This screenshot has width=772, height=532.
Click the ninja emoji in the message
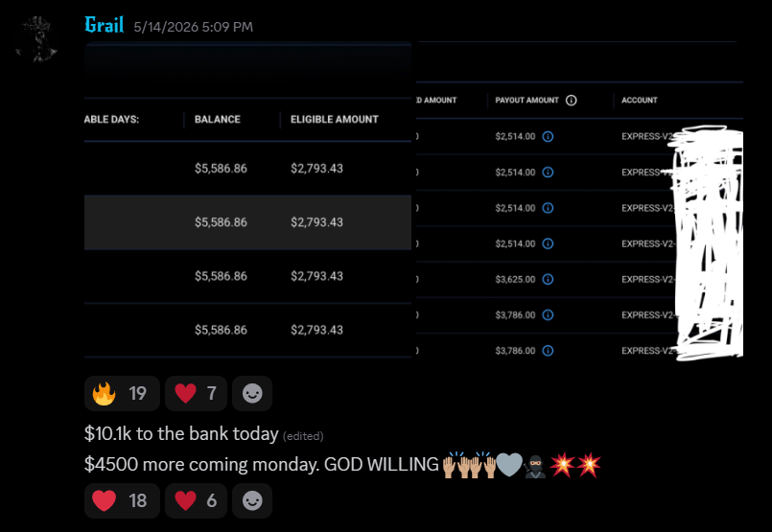pos(535,466)
